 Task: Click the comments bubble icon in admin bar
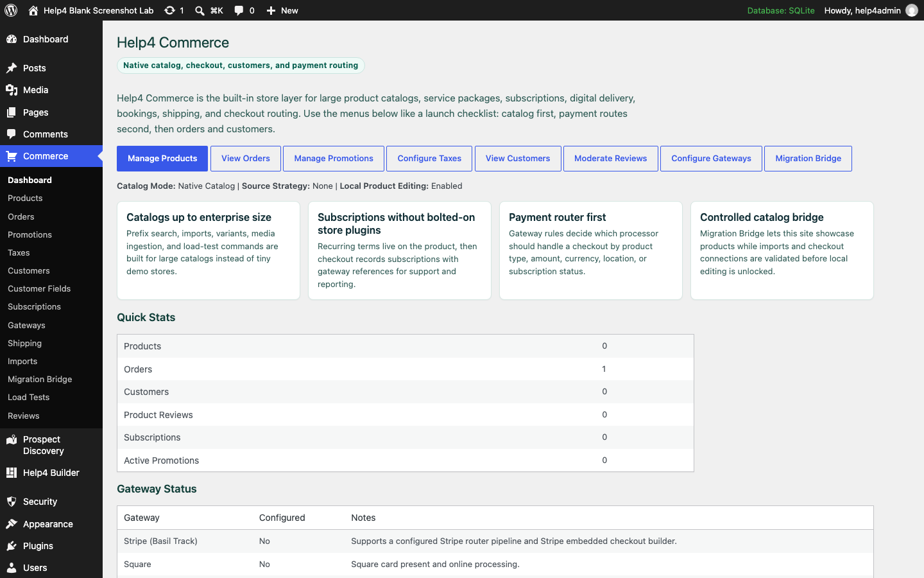click(239, 10)
